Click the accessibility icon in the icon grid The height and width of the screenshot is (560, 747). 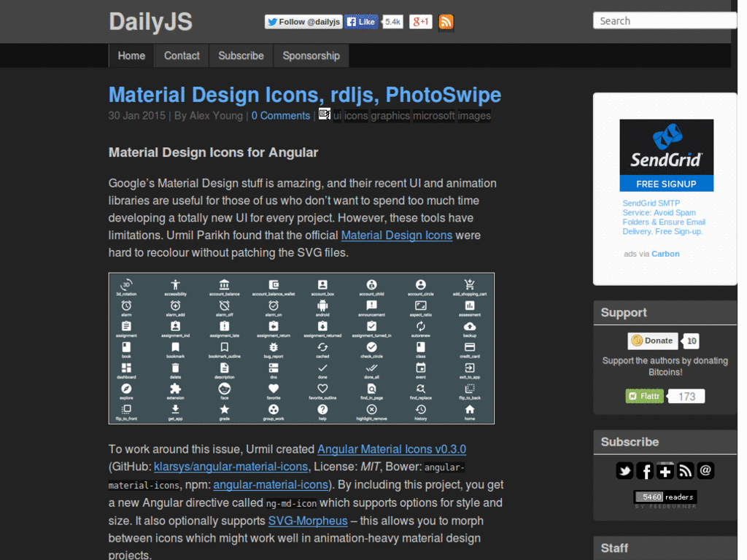pos(175,285)
